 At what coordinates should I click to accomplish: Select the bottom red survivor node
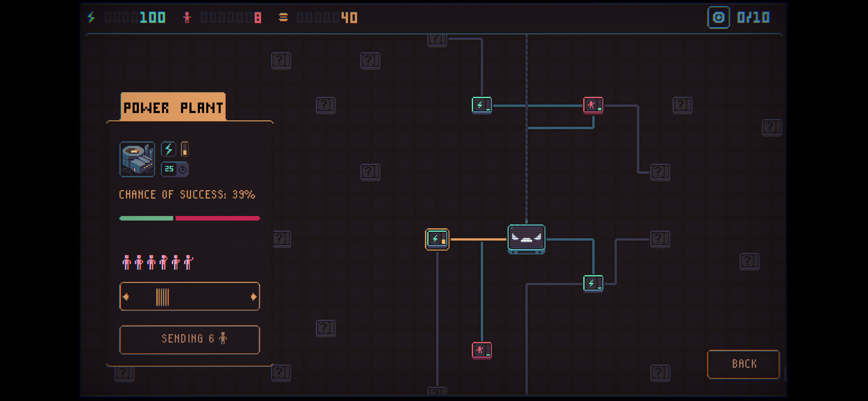(x=481, y=350)
